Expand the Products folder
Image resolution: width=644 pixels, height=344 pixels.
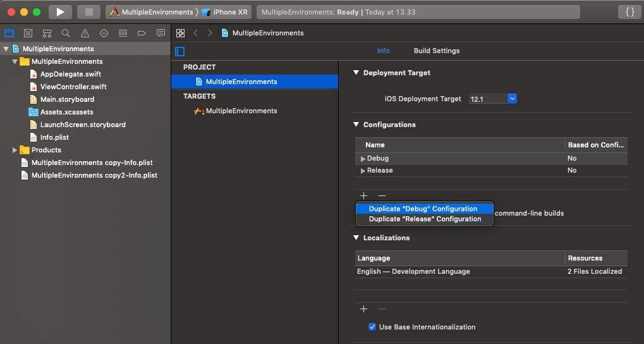[15, 150]
